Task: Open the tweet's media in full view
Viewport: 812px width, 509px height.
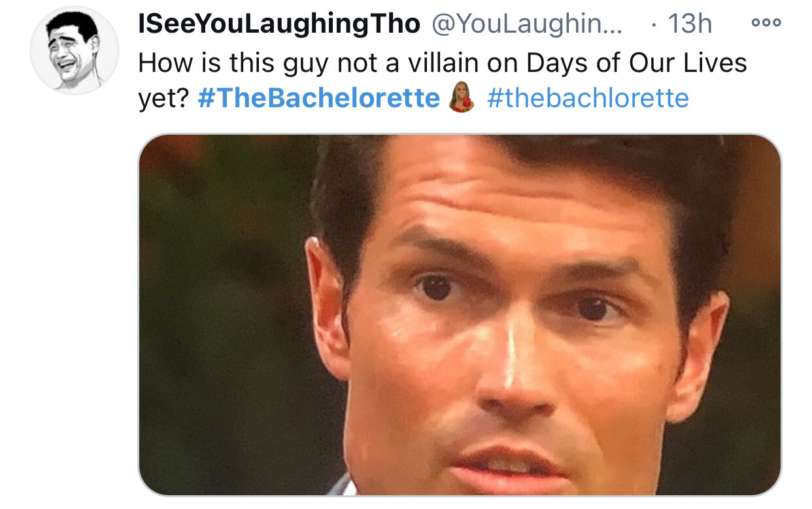Action: [x=460, y=315]
